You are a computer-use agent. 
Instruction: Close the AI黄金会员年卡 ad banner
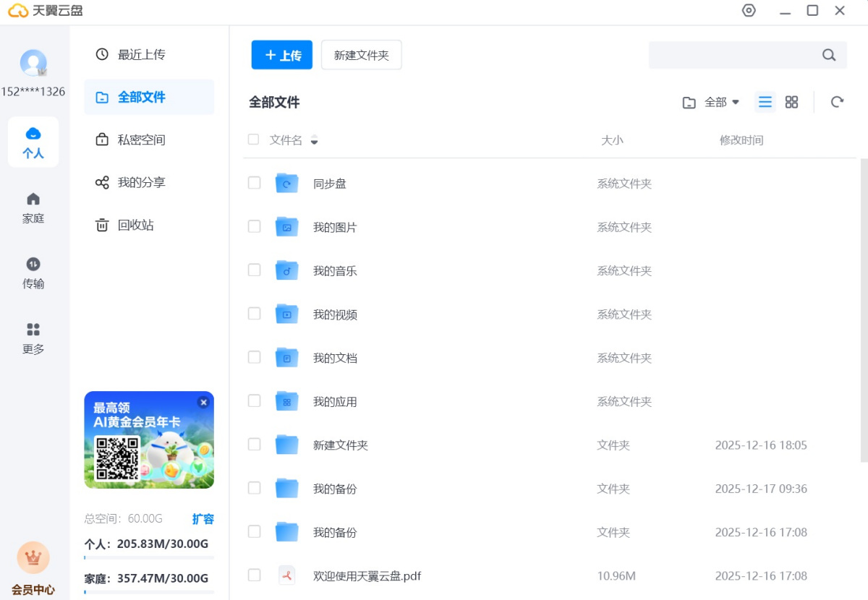click(203, 402)
